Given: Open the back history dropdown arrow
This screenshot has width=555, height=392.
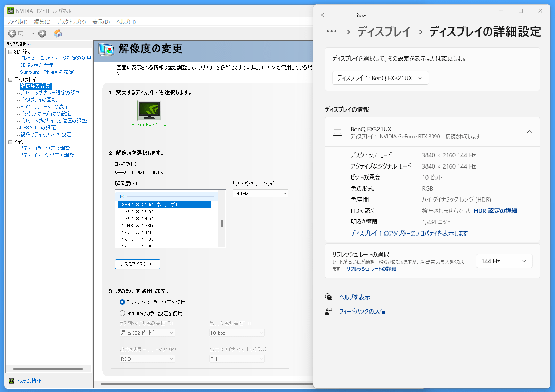Looking at the screenshot, I should point(33,33).
